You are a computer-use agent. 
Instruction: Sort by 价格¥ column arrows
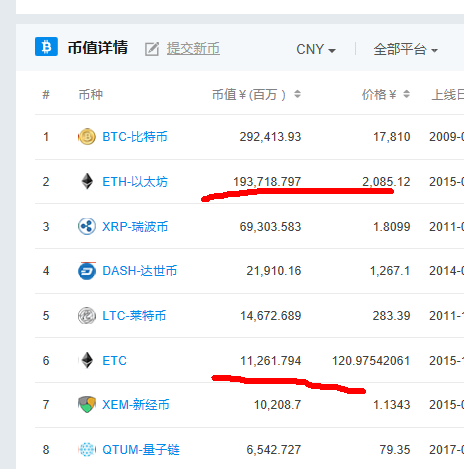pos(406,94)
